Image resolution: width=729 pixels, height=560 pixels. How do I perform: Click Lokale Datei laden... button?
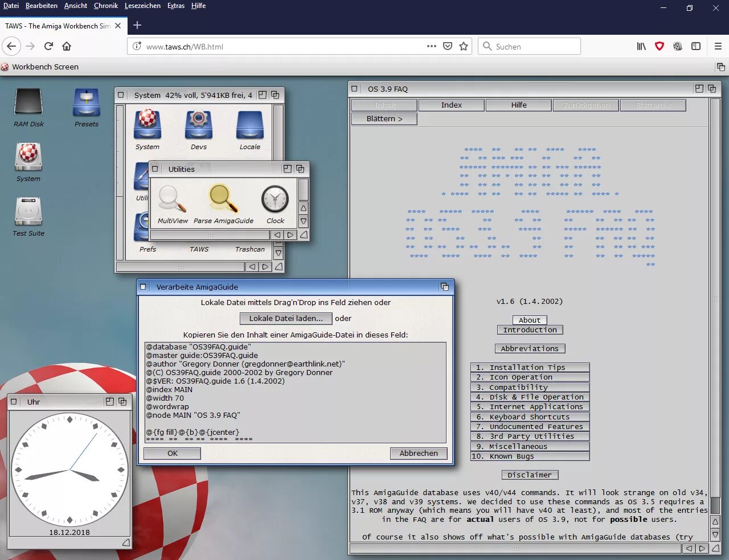pos(286,319)
